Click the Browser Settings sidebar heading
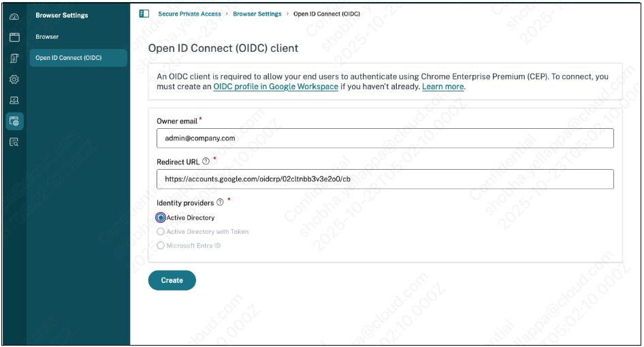The width and height of the screenshot is (644, 347). coord(61,15)
